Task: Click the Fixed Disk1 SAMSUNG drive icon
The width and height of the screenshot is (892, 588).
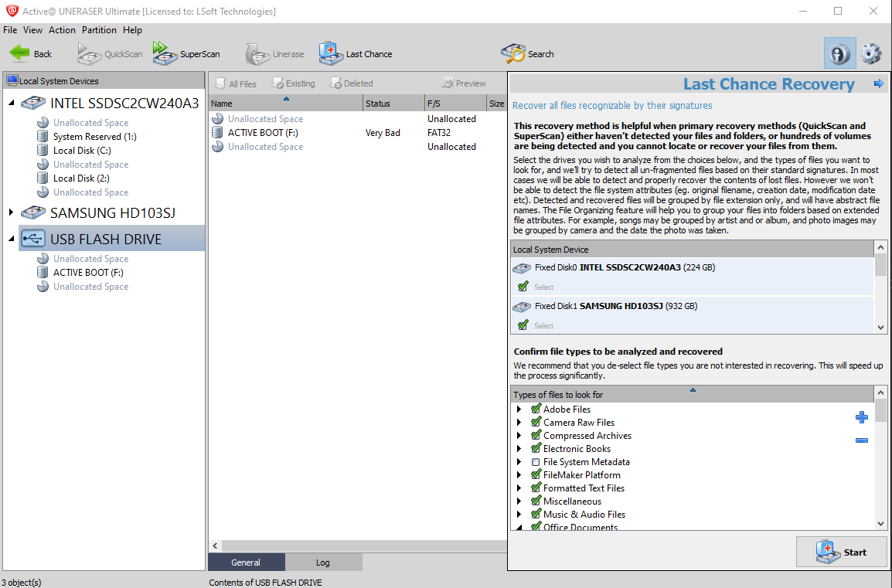Action: pyautogui.click(x=522, y=307)
